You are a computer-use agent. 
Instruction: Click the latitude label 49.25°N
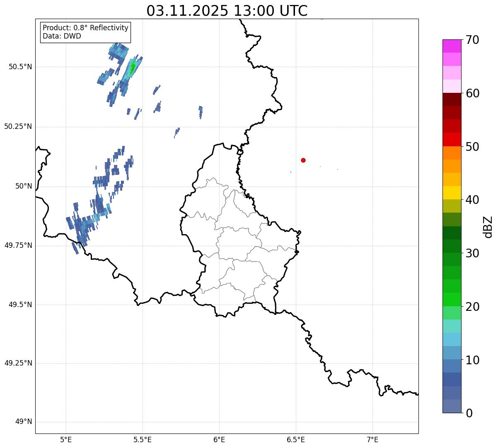[x=18, y=363]
